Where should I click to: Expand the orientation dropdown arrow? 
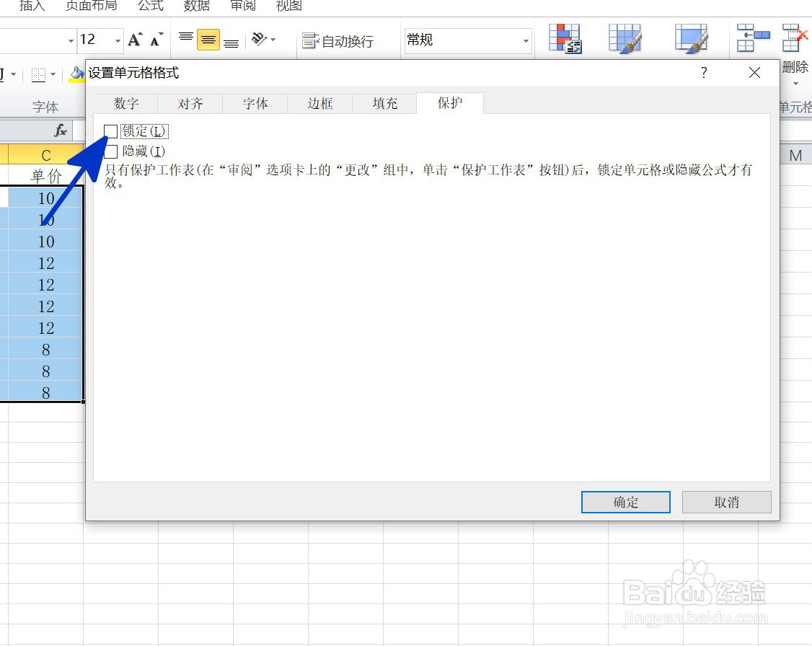[273, 40]
